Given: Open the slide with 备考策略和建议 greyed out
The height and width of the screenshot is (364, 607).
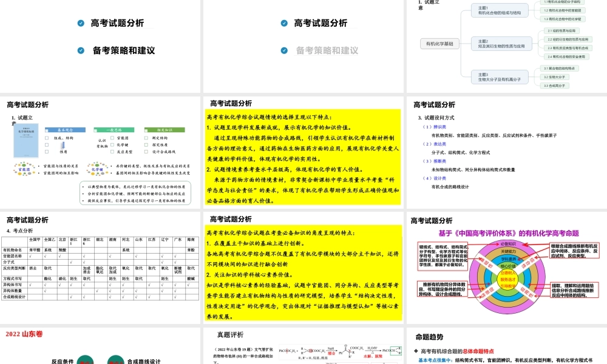Looking at the screenshot, I should (303, 45).
